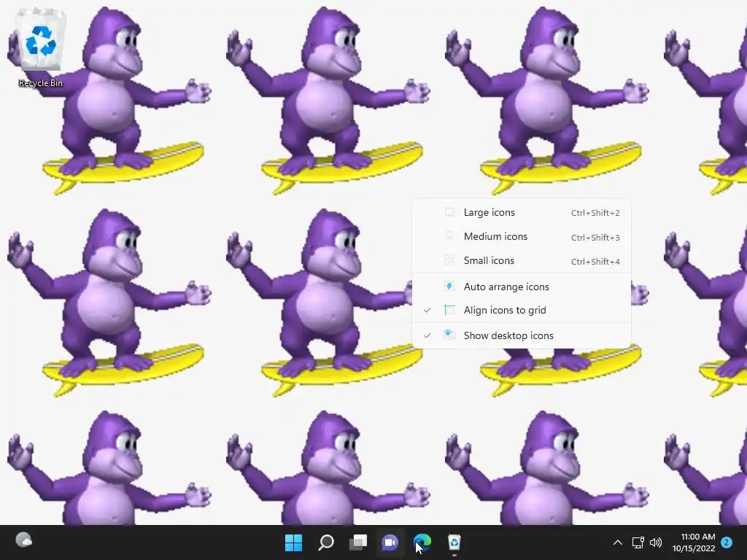This screenshot has width=747, height=560.
Task: Click the Ctrl+Shift+2 shortcut text
Action: tap(595, 213)
